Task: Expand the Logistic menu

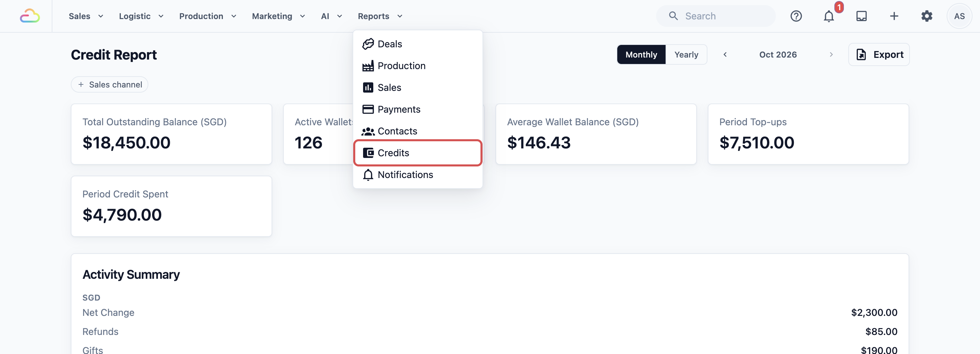Action: [141, 16]
